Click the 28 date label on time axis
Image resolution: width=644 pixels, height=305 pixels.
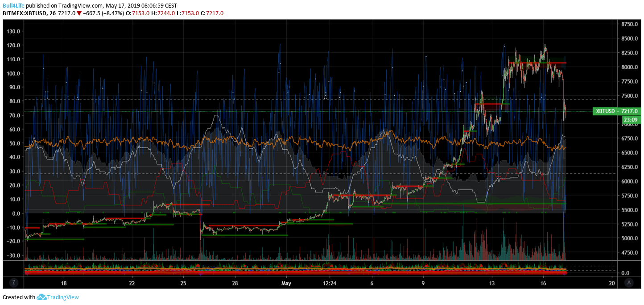pos(235,283)
